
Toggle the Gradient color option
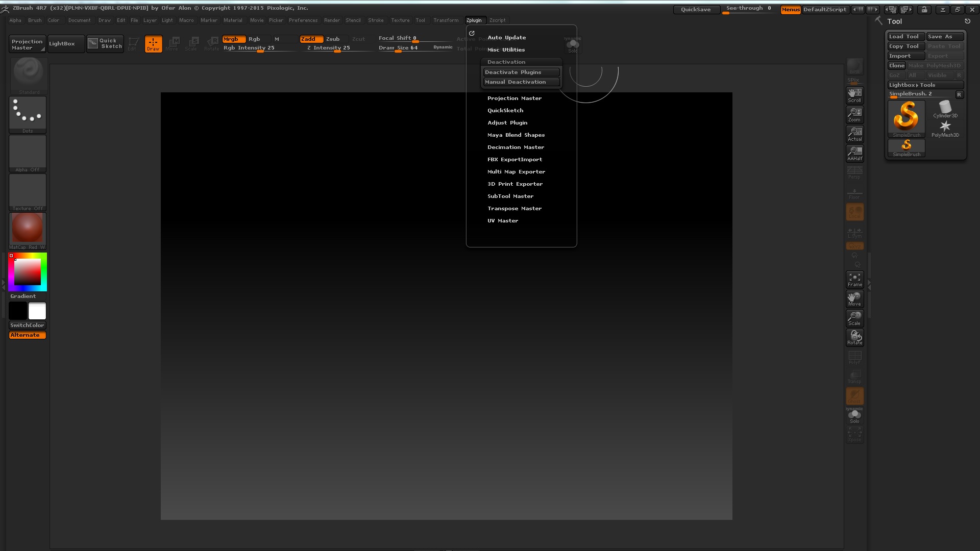pyautogui.click(x=28, y=296)
